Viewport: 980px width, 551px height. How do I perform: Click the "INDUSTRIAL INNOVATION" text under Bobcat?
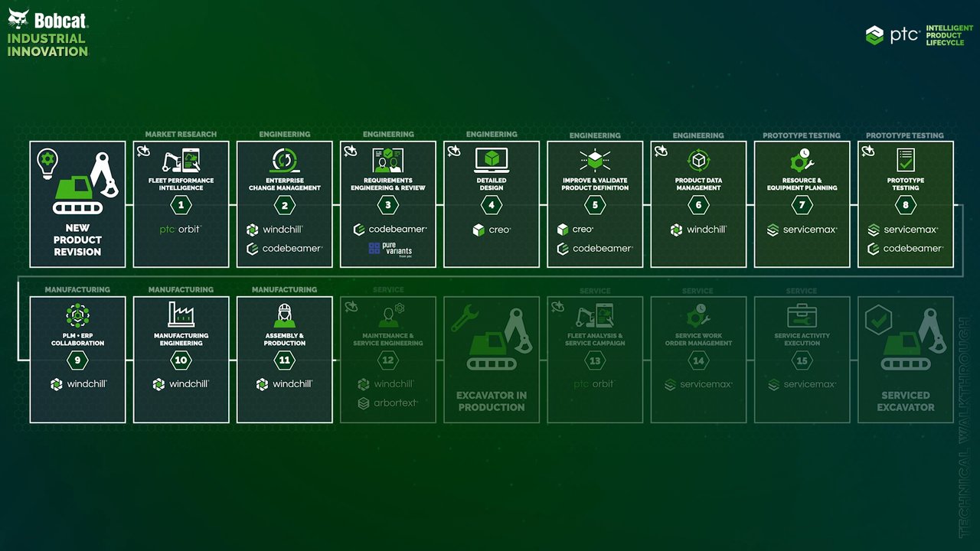[48, 45]
